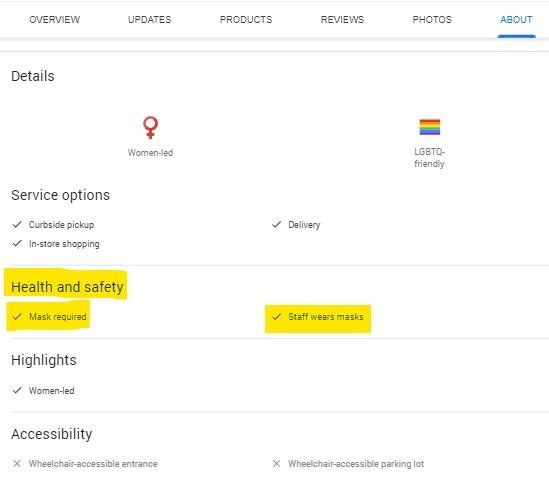Click the Women-led label under Details

point(151,153)
